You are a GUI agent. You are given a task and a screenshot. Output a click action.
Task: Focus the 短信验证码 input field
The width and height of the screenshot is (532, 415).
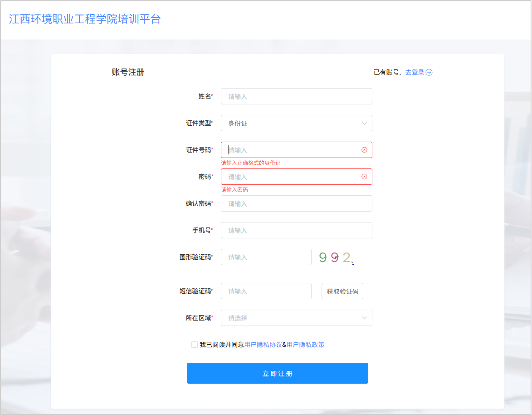tap(266, 291)
